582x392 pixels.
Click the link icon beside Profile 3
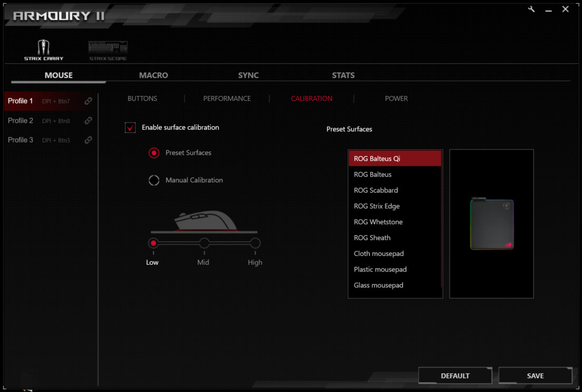pos(88,140)
